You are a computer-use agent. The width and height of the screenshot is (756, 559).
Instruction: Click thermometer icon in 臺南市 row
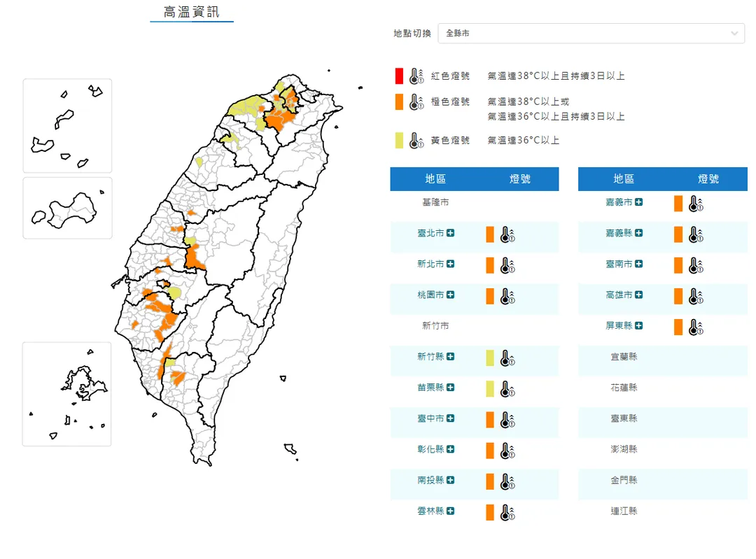[x=696, y=266]
